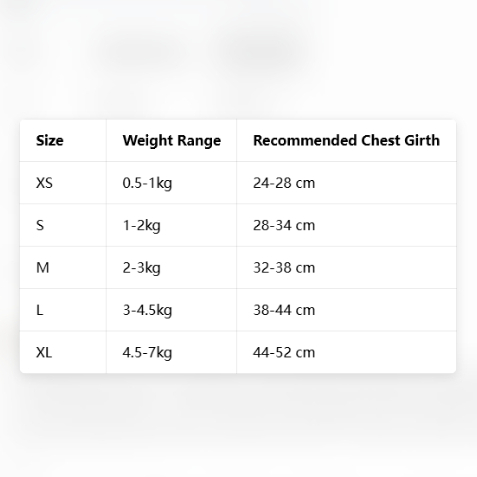The height and width of the screenshot is (477, 477).
Task: Click the 0.5-1kg weight cell
Action: point(171,183)
